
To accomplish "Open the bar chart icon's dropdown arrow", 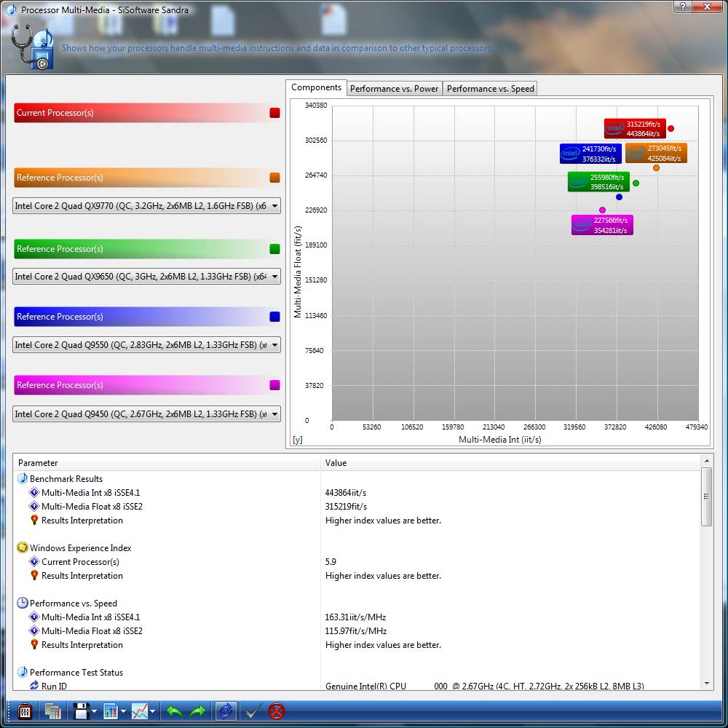I will coord(123,711).
